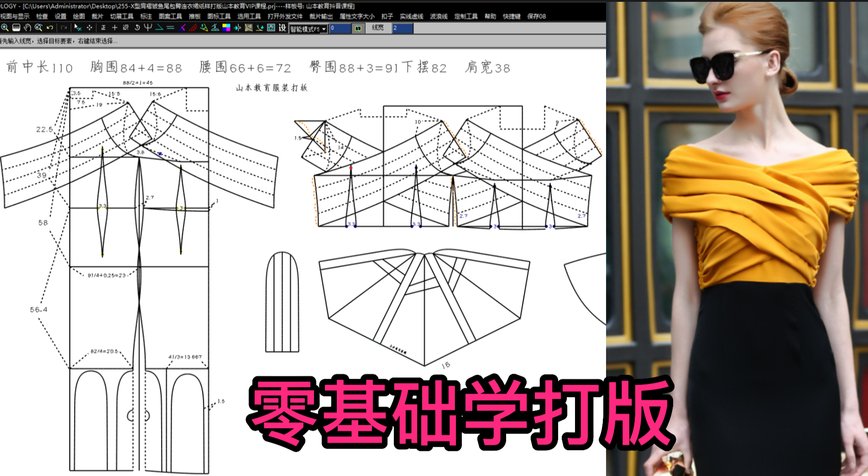Open the 切展工具 menu
Screen dimensions: 868x476
click(122, 16)
